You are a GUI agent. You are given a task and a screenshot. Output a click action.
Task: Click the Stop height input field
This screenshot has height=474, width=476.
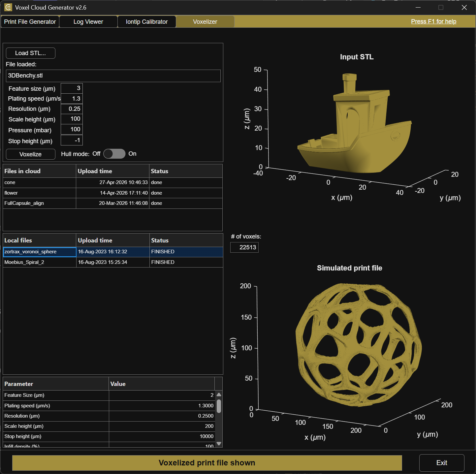72,141
